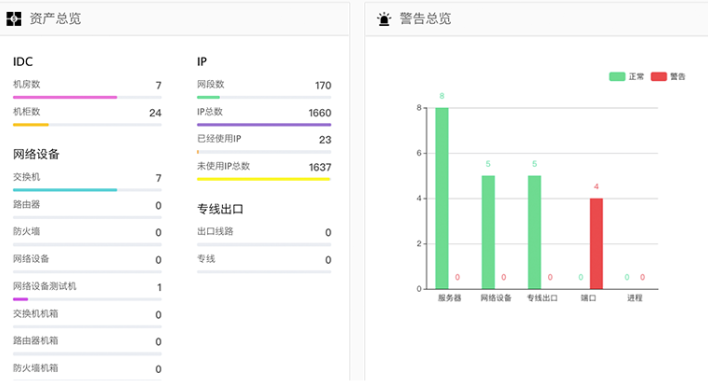Viewport: 708px width, 381px height.
Task: Select the 网络设备测试机 row label
Action: coord(45,286)
